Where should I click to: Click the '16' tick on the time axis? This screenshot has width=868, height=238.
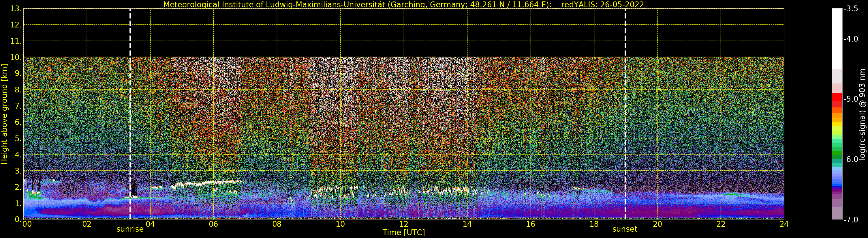pos(531,224)
